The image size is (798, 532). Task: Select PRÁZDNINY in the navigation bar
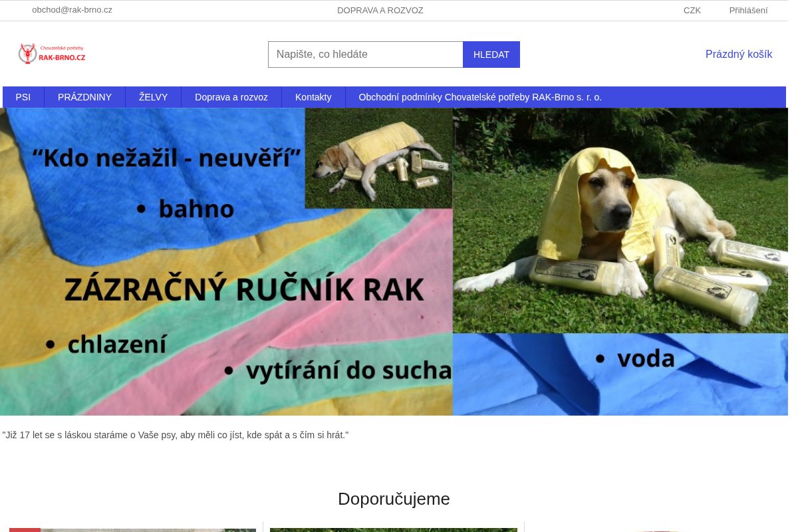point(85,97)
